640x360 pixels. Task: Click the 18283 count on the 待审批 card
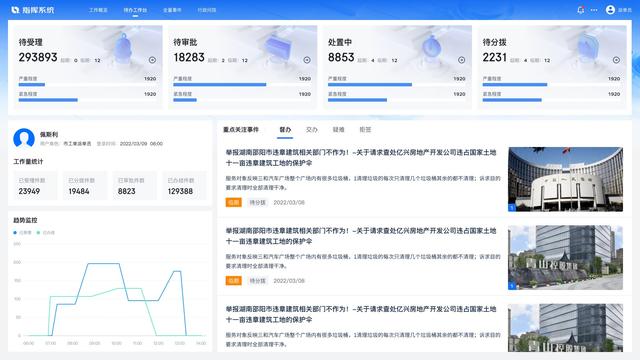pos(189,58)
